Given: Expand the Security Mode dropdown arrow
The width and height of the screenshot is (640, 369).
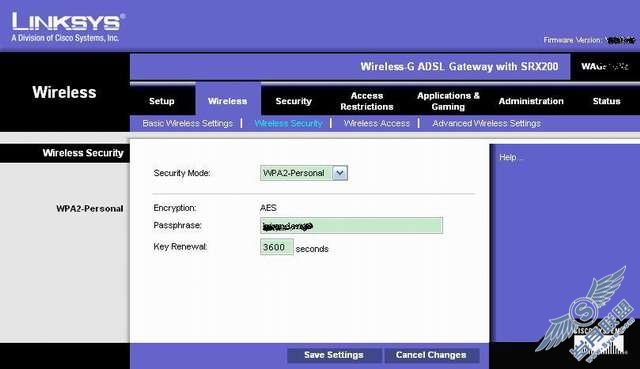Looking at the screenshot, I should [x=340, y=173].
